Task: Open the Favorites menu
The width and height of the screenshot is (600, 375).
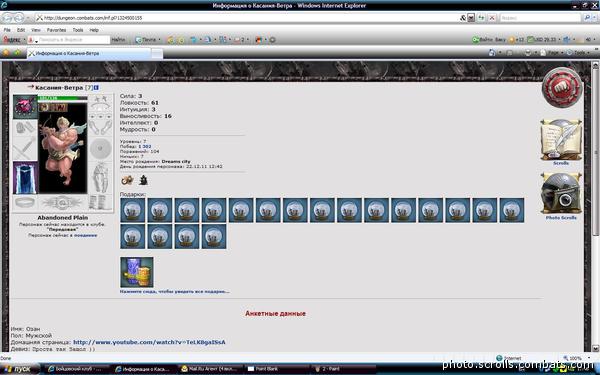Action: click(x=56, y=30)
